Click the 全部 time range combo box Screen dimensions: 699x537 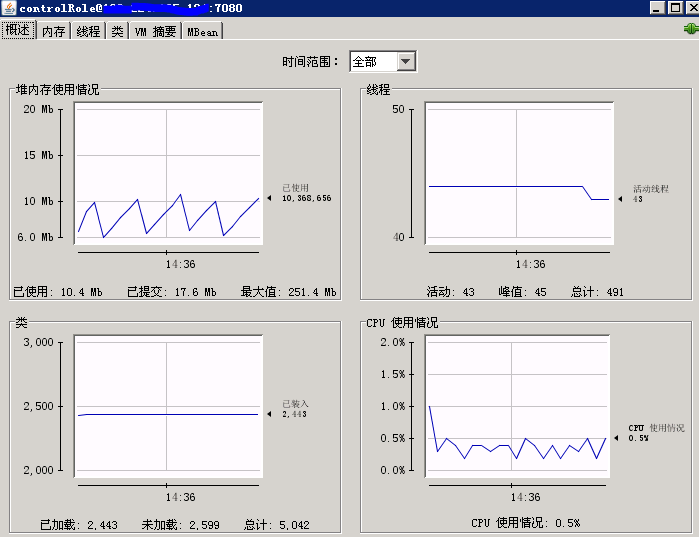tap(383, 61)
